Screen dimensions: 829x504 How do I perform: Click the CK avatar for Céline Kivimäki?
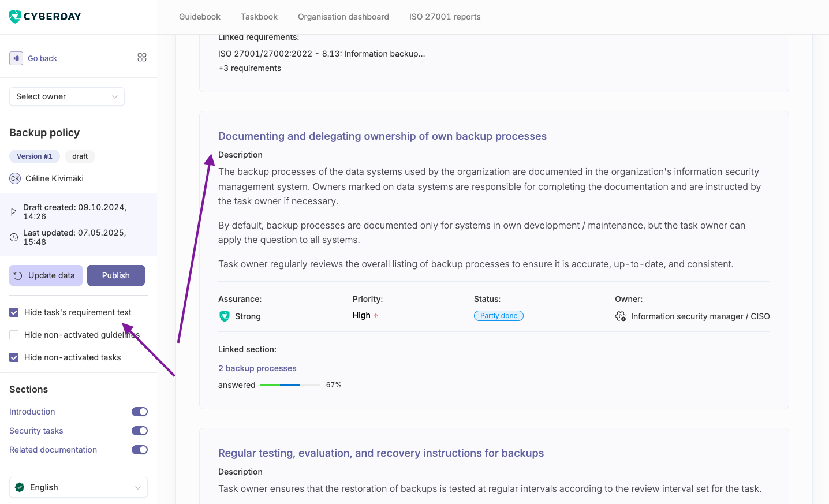pyautogui.click(x=15, y=178)
